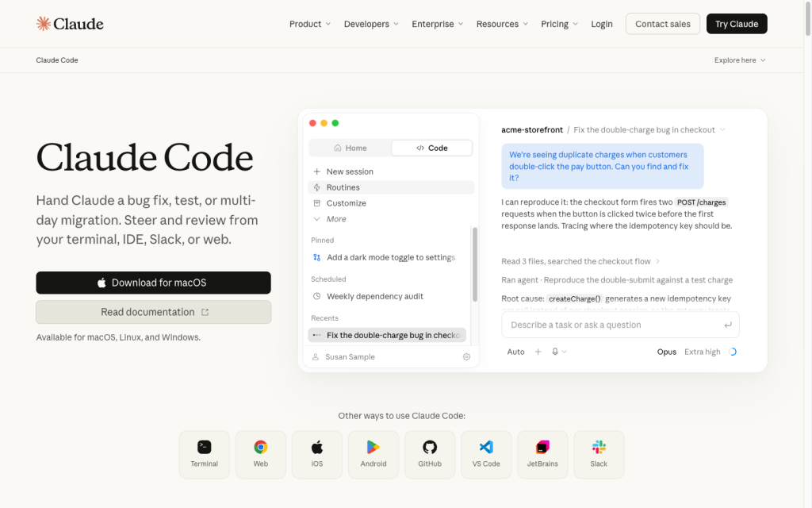Choose the VS Code option card
This screenshot has height=508, width=812.
coord(486,455)
